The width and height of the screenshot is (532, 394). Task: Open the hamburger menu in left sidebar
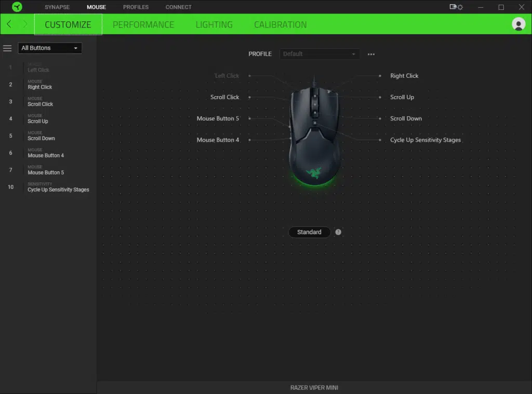click(x=7, y=48)
